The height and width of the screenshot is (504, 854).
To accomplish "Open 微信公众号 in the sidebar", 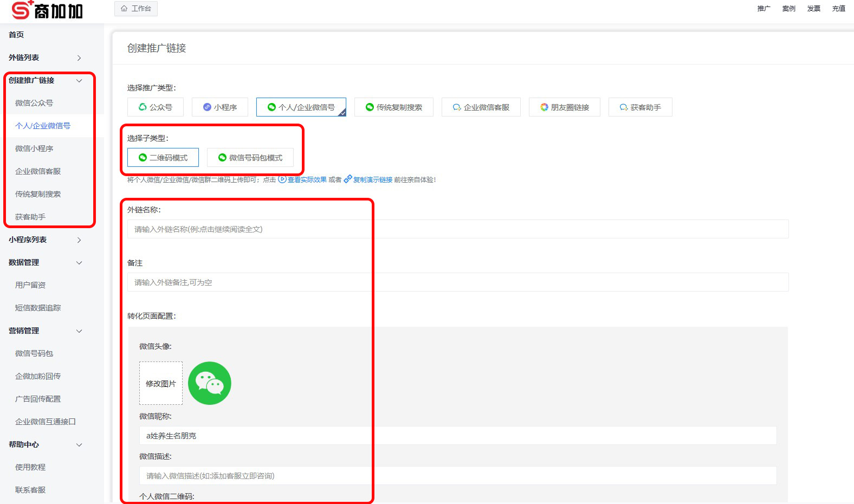I will [x=34, y=103].
